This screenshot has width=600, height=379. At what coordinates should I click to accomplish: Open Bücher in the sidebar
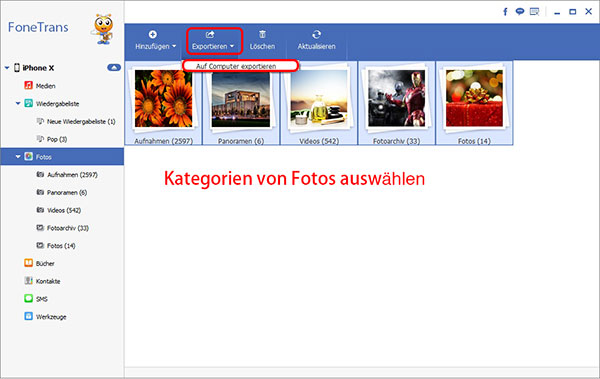(45, 263)
